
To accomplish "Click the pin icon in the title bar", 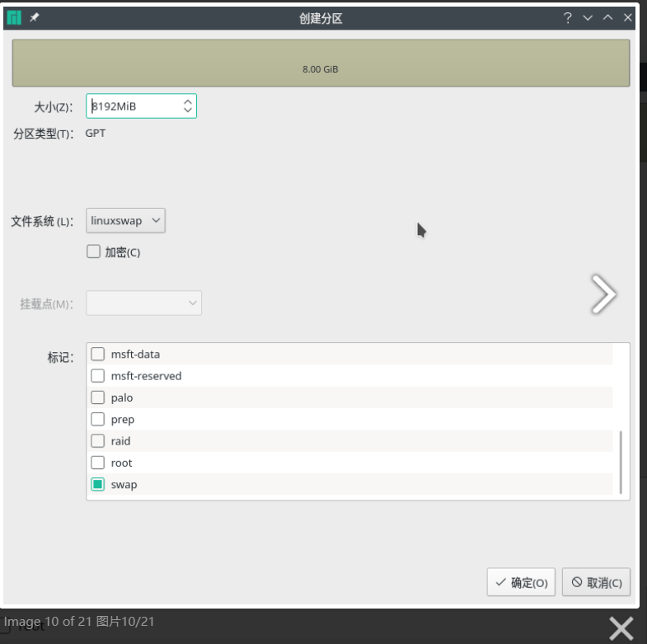I will coord(35,18).
